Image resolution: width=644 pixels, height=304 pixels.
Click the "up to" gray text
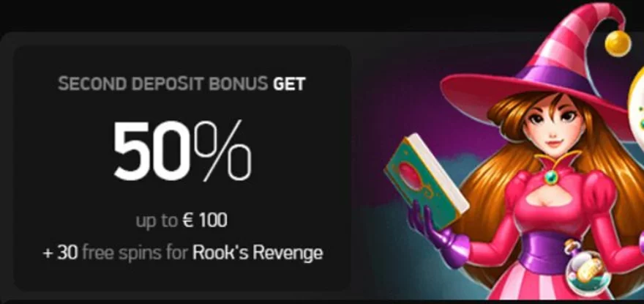(x=157, y=222)
